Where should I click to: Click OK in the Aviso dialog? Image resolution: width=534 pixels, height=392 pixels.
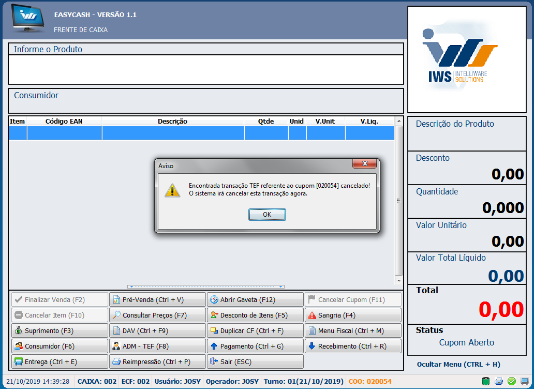[x=267, y=215]
